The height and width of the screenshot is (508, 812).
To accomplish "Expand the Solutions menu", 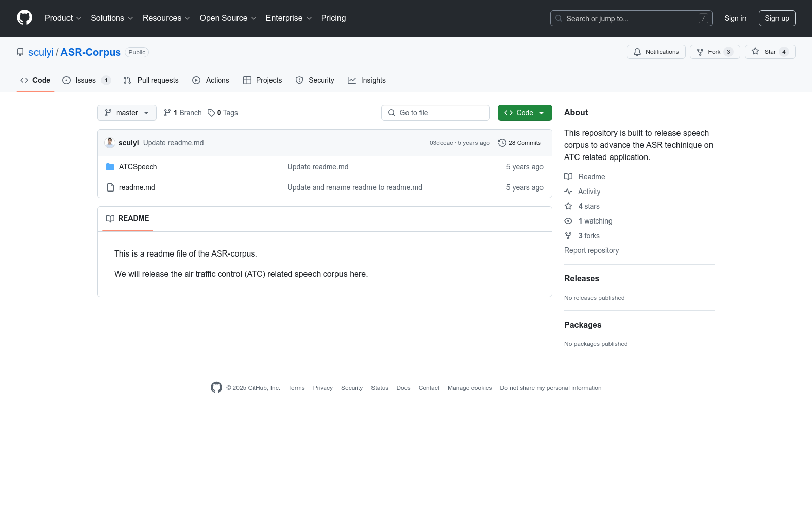I will pyautogui.click(x=112, y=18).
